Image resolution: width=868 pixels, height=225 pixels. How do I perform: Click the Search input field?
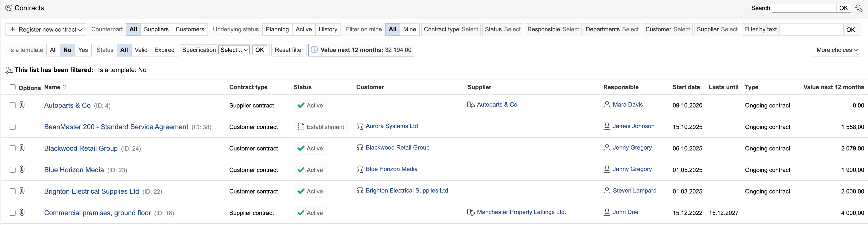tap(804, 8)
